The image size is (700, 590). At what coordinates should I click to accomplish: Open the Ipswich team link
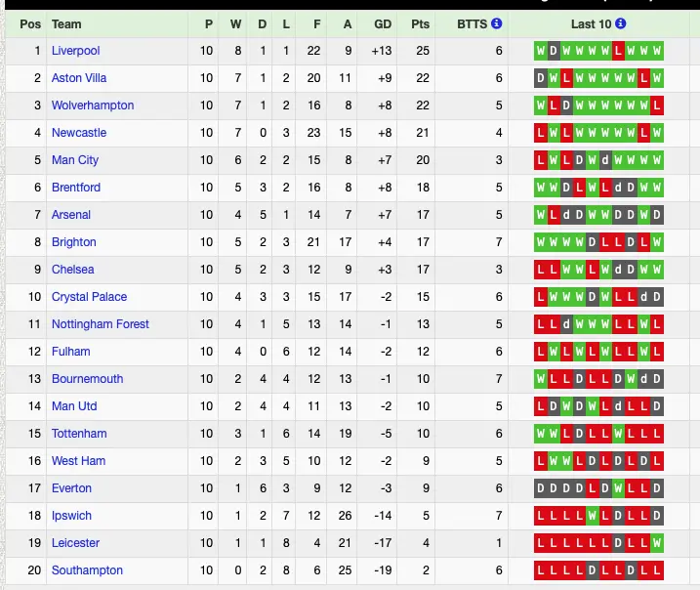point(71,516)
